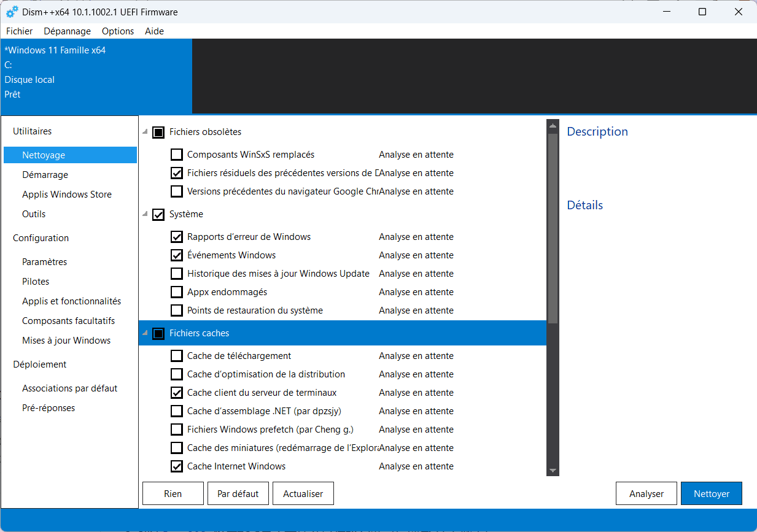Open the Fichier menu
The image size is (757, 532).
click(20, 31)
